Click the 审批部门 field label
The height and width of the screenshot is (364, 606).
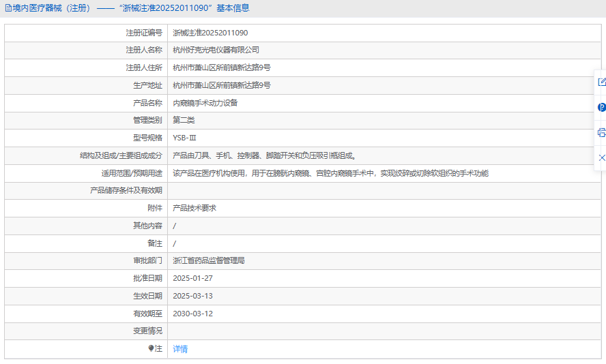pyautogui.click(x=147, y=260)
